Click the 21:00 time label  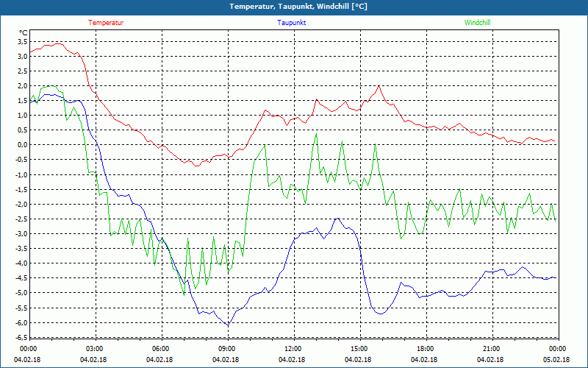pos(491,349)
